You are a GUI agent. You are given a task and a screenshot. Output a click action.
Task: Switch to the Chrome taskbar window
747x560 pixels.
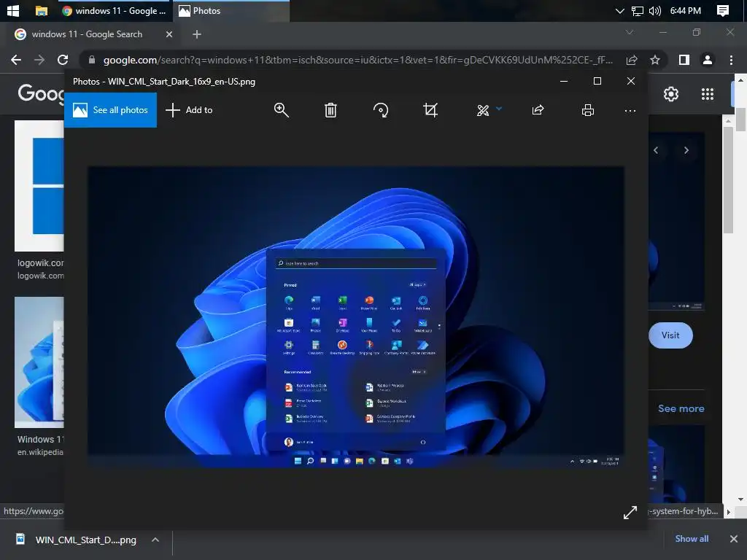[x=115, y=10]
